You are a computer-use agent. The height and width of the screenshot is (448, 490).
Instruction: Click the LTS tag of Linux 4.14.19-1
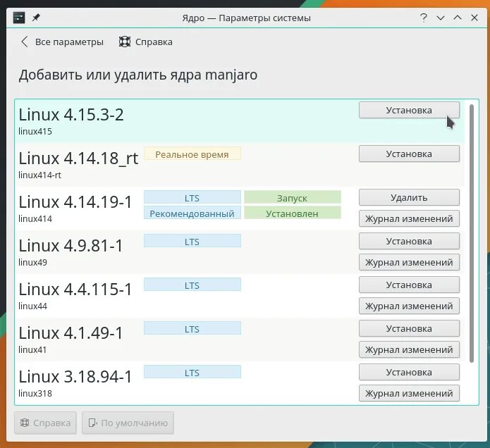click(x=192, y=198)
